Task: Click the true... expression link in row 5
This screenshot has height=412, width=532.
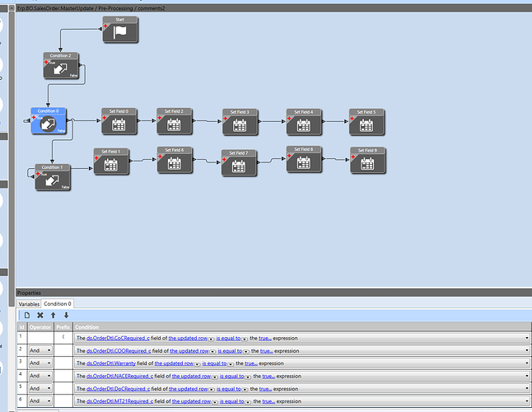Action: point(265,389)
